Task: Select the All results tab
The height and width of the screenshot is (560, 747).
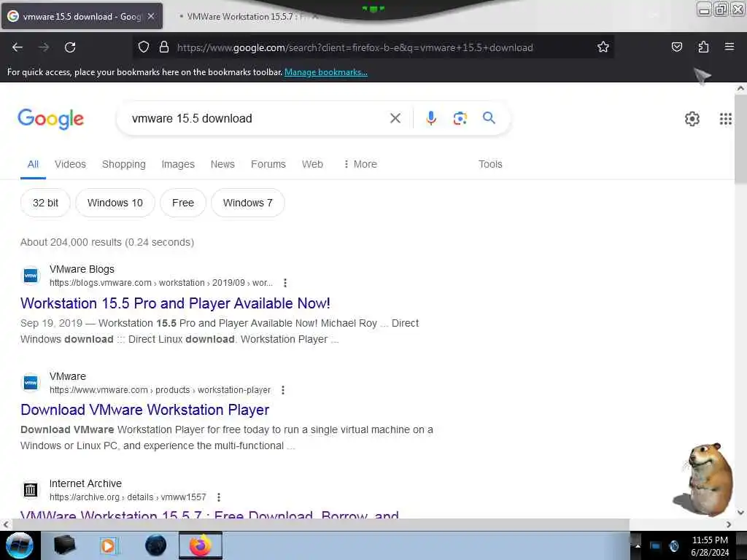Action: (33, 164)
